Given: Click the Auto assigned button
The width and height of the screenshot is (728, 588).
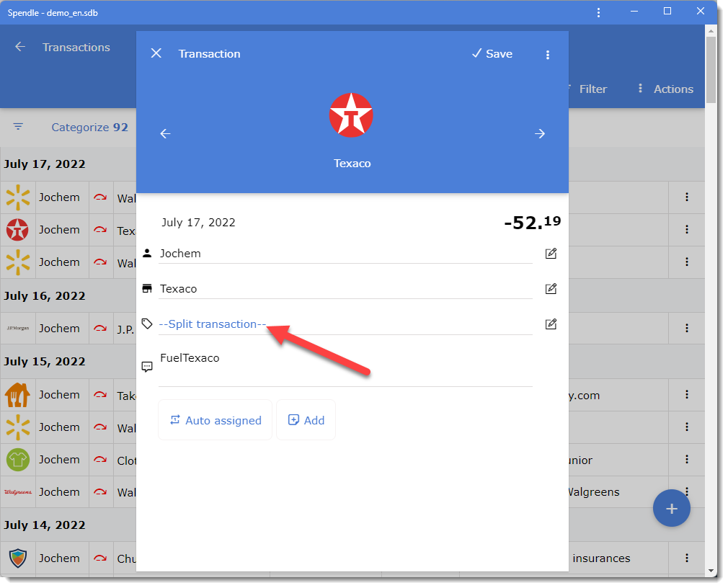Looking at the screenshot, I should [216, 420].
